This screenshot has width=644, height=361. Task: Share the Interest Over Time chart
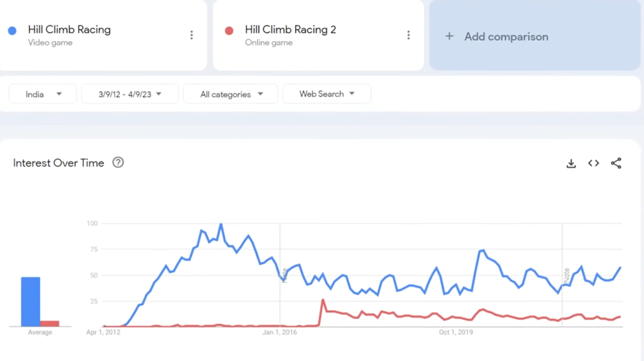coord(616,163)
